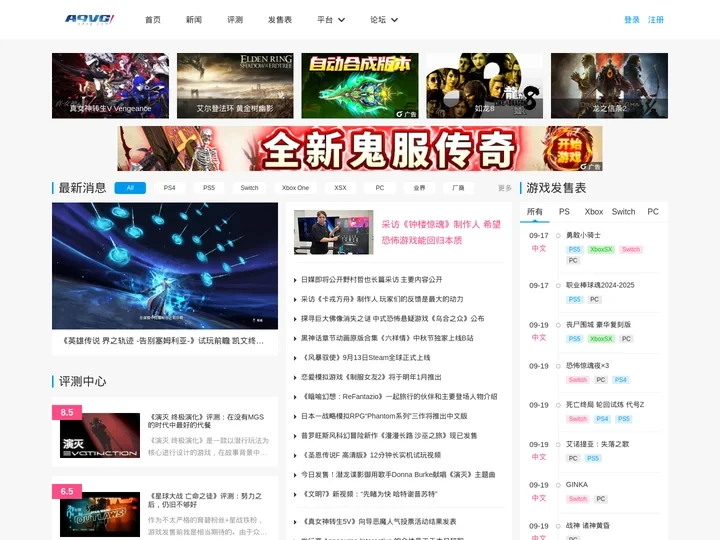Open the 自动合成版本 ad thumbnail
This screenshot has width=720, height=540.
(x=360, y=85)
